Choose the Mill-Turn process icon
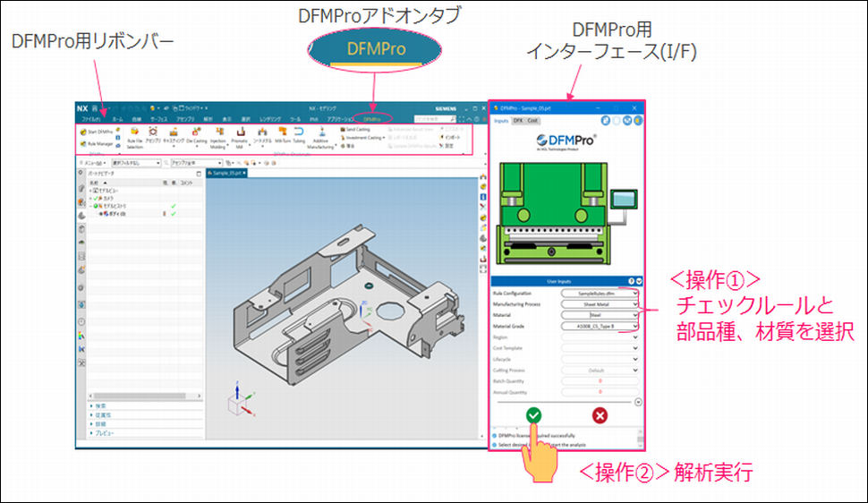868x503 pixels. [x=282, y=136]
